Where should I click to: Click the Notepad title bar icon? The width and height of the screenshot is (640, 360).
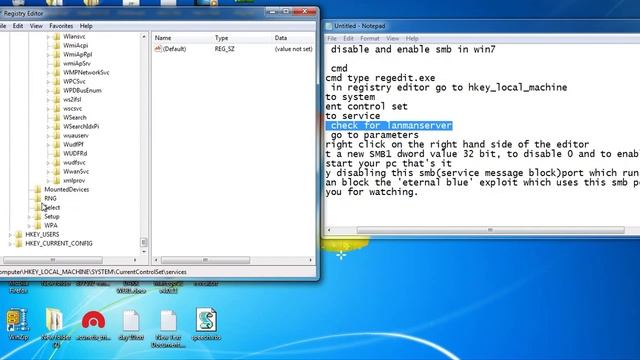click(x=329, y=26)
